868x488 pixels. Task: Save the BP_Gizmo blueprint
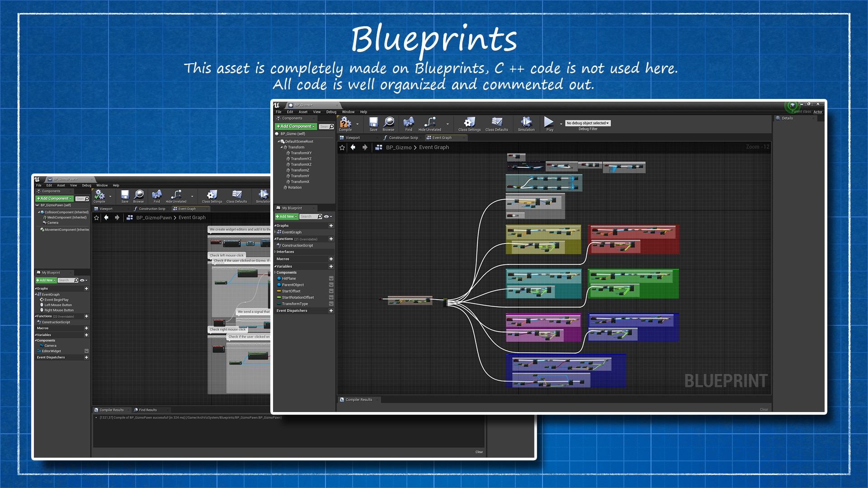pyautogui.click(x=373, y=123)
